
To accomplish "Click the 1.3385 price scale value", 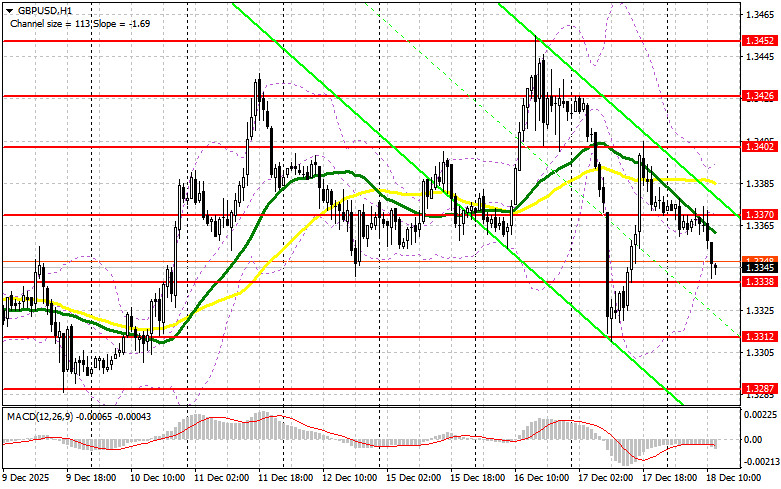I will coord(760,184).
